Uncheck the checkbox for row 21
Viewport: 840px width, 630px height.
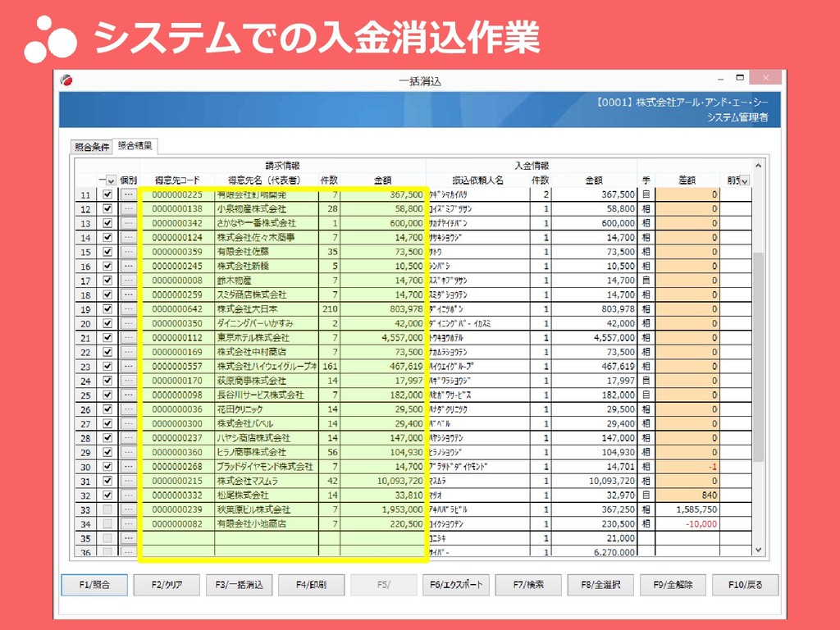point(107,337)
